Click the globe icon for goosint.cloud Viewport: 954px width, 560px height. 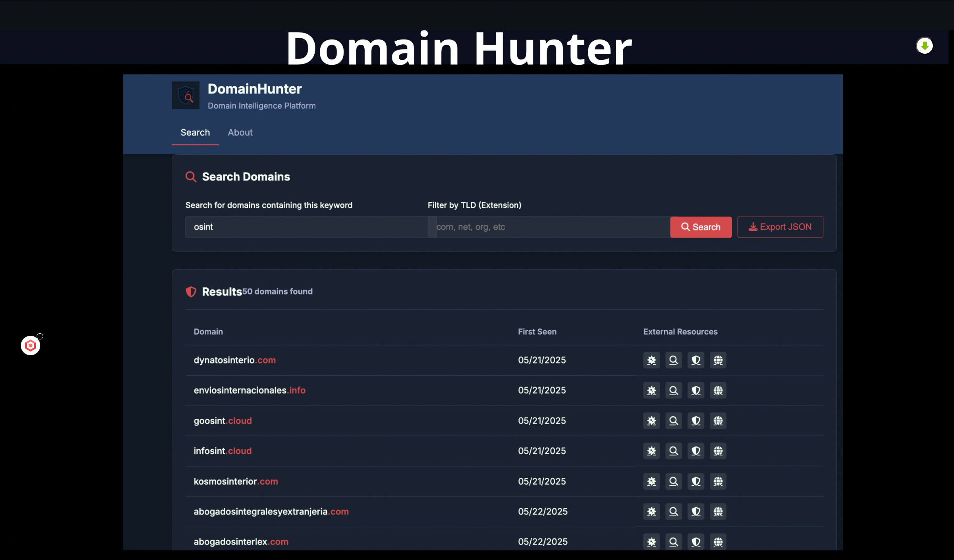tap(718, 421)
